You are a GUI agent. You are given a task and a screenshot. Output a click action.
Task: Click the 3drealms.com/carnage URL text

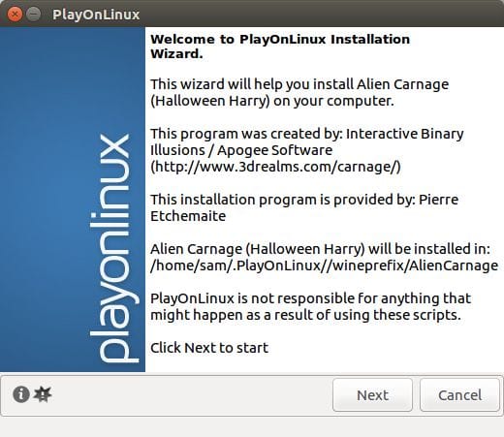[x=275, y=167]
